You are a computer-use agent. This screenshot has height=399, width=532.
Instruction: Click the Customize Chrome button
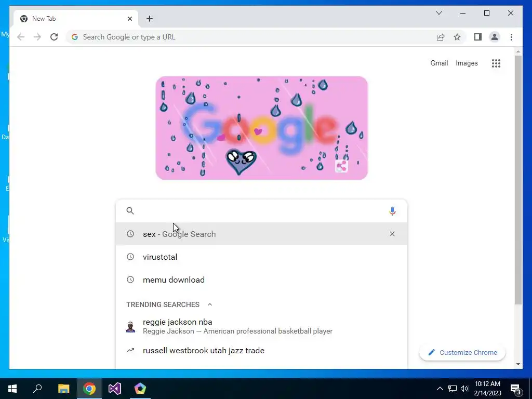click(x=462, y=353)
